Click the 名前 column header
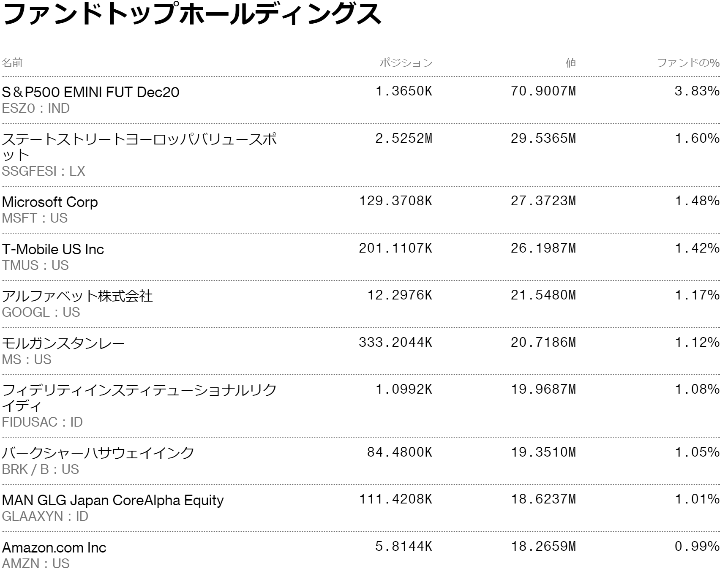The width and height of the screenshot is (728, 577). [x=12, y=63]
